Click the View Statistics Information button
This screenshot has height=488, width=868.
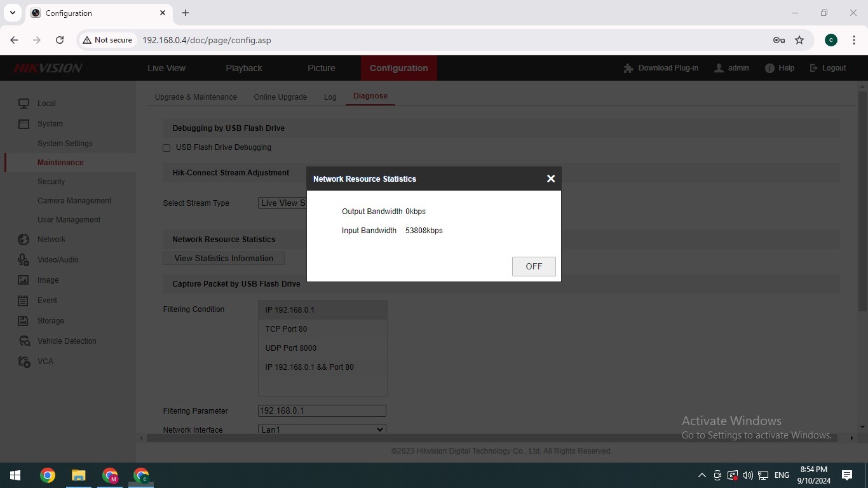point(224,259)
